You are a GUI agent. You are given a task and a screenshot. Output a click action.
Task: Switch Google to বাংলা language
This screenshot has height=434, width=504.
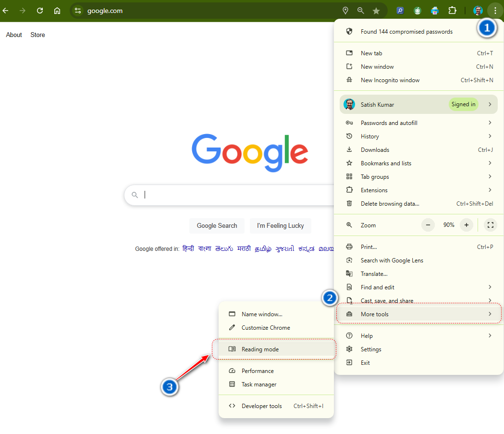click(205, 248)
